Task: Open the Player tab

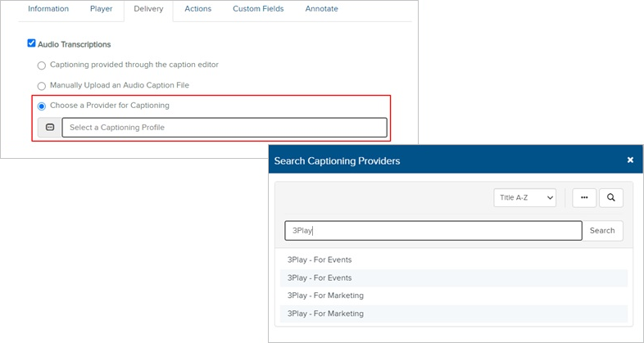Action: [x=101, y=9]
